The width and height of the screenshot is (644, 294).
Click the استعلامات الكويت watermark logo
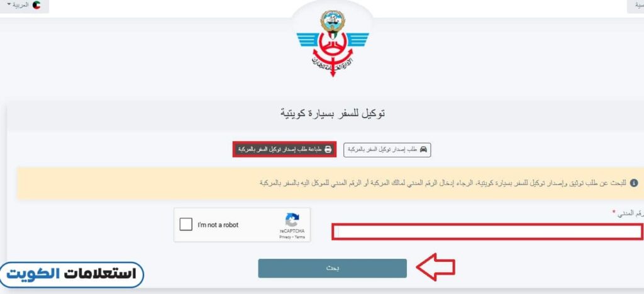click(x=72, y=274)
